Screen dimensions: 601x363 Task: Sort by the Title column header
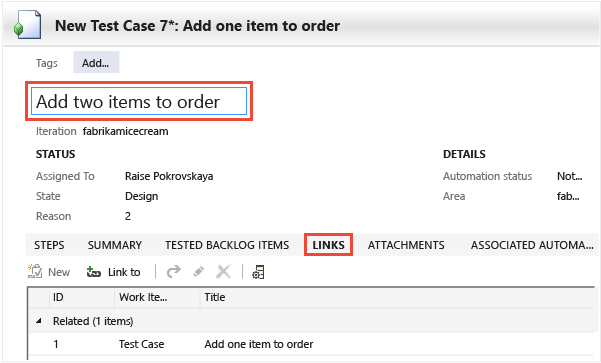(x=397, y=297)
